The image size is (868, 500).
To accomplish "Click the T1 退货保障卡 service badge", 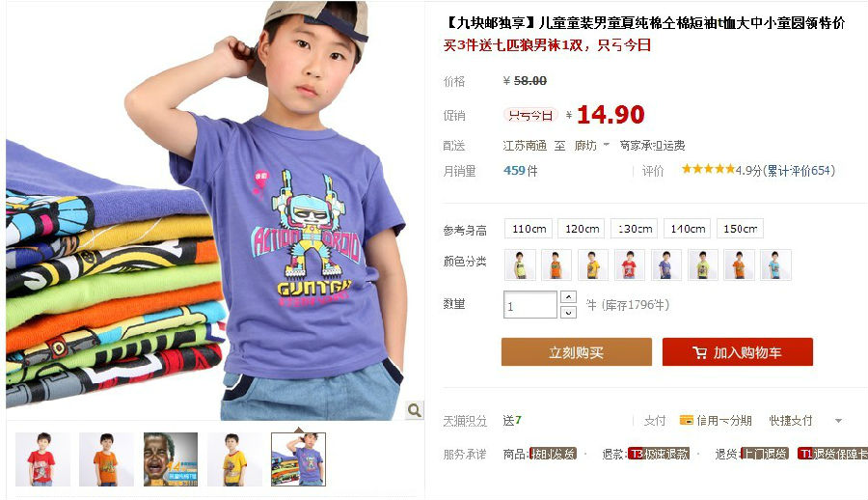I will click(832, 454).
